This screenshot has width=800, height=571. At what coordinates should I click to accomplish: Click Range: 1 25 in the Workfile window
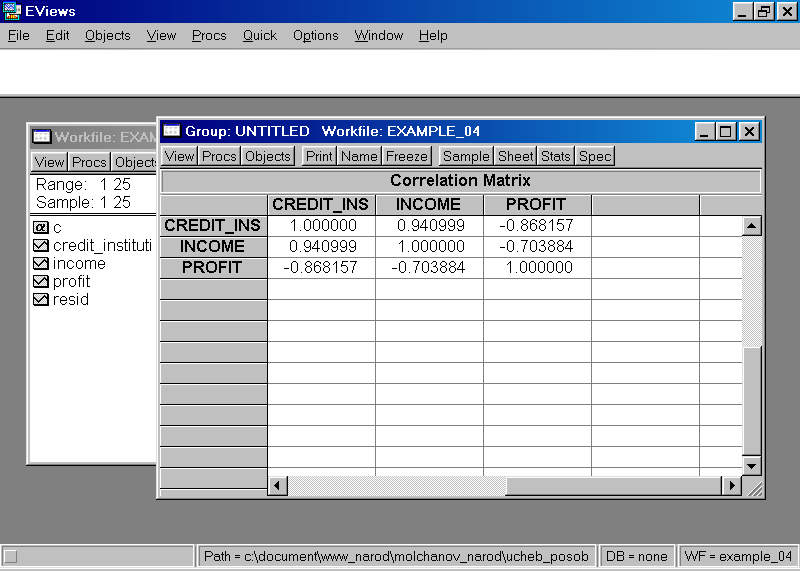point(83,184)
